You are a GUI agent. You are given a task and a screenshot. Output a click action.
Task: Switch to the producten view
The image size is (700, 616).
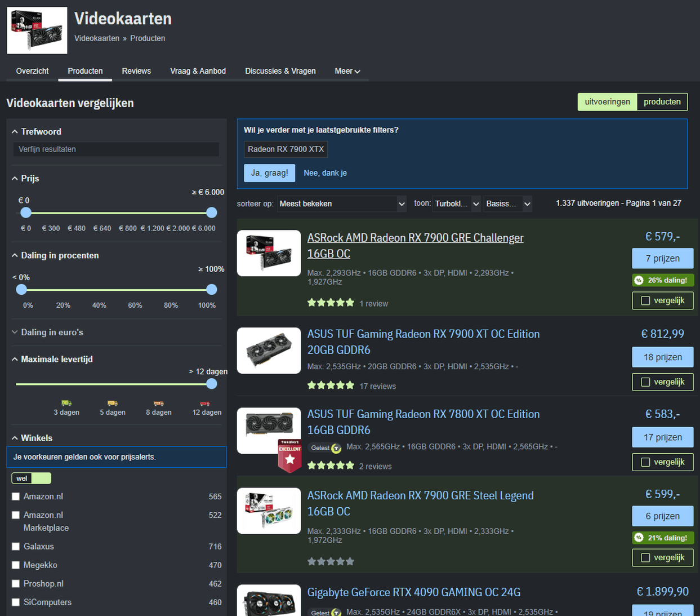pyautogui.click(x=662, y=102)
